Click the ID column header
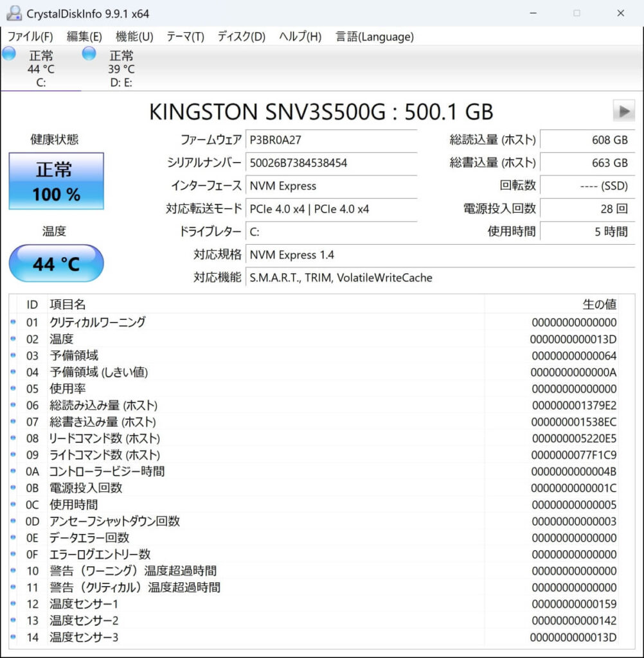This screenshot has height=658, width=644. 32,305
